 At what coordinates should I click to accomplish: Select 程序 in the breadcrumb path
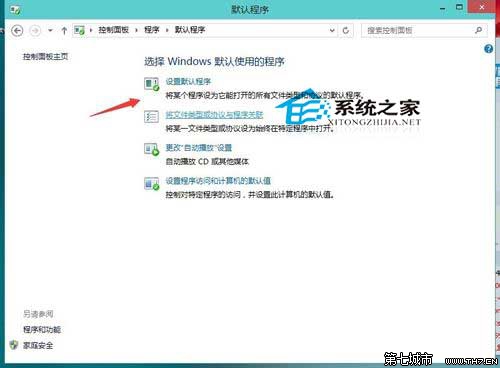[152, 30]
